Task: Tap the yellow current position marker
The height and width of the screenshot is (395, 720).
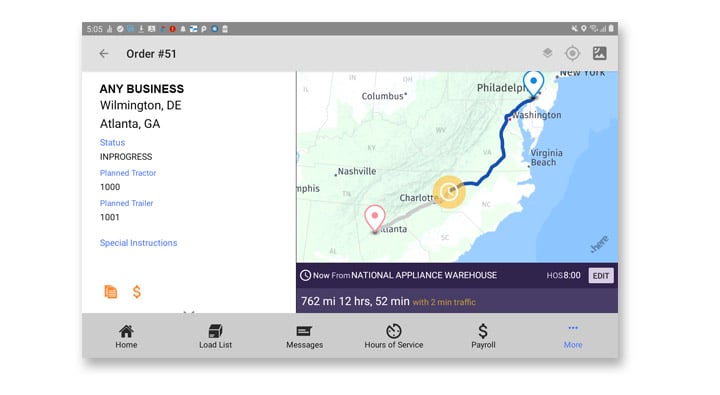Action: point(449,192)
